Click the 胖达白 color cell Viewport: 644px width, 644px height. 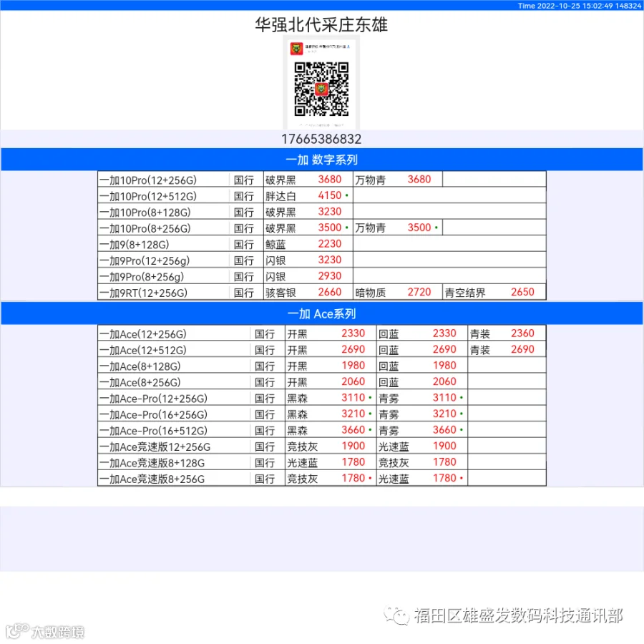pos(280,196)
